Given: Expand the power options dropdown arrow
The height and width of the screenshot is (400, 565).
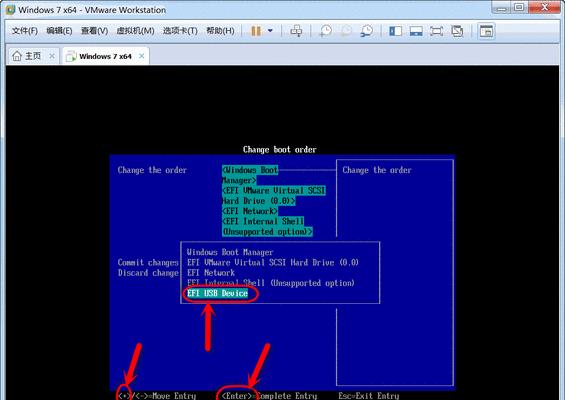Looking at the screenshot, I should (270, 31).
